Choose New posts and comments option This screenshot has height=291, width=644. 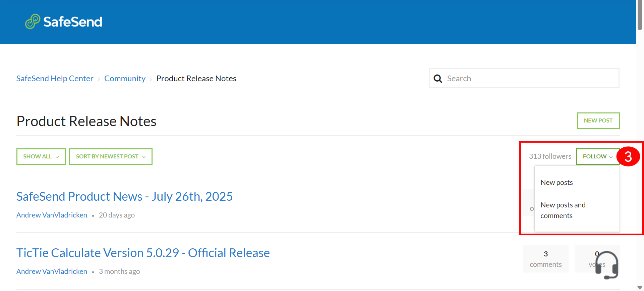click(x=563, y=210)
